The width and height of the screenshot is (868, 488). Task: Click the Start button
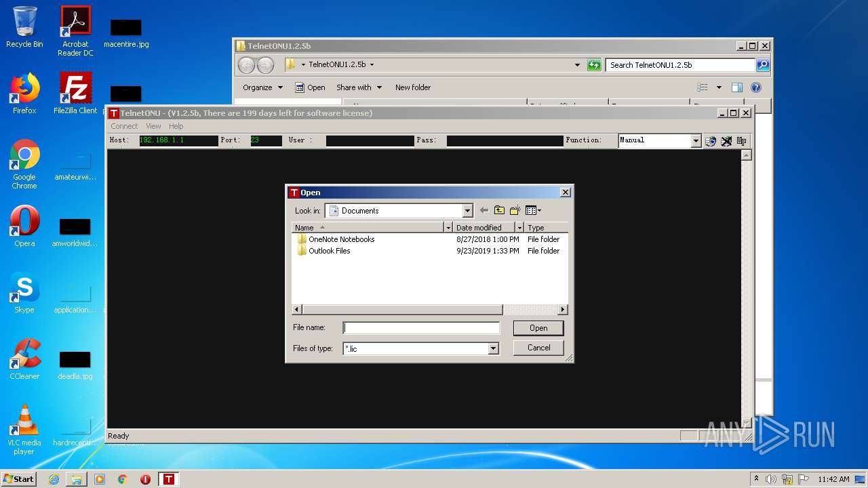tap(18, 479)
